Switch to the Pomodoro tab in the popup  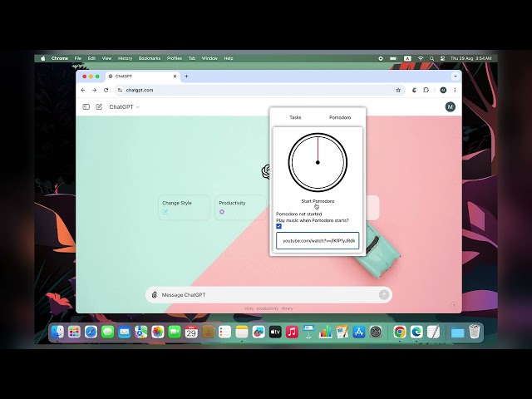(x=340, y=117)
